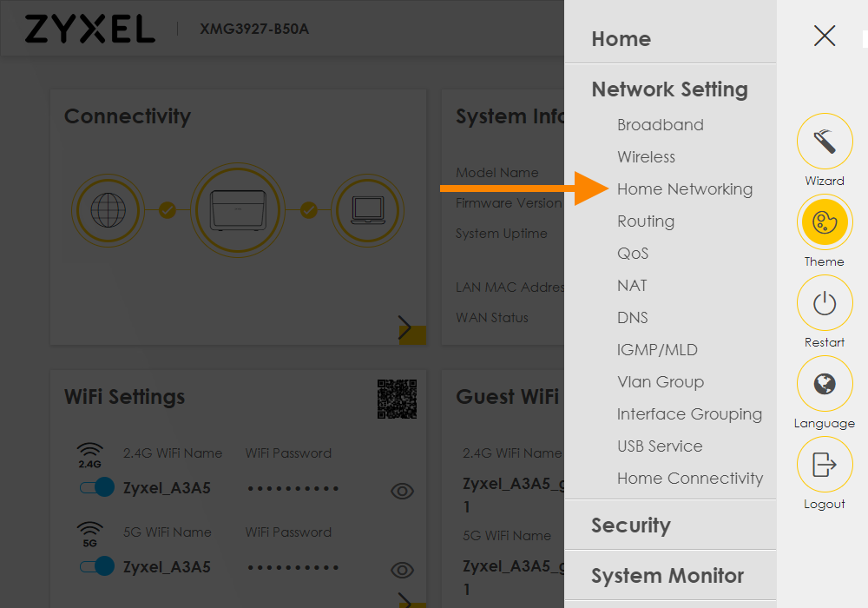
Task: Open the Routing settings page
Action: (x=645, y=221)
